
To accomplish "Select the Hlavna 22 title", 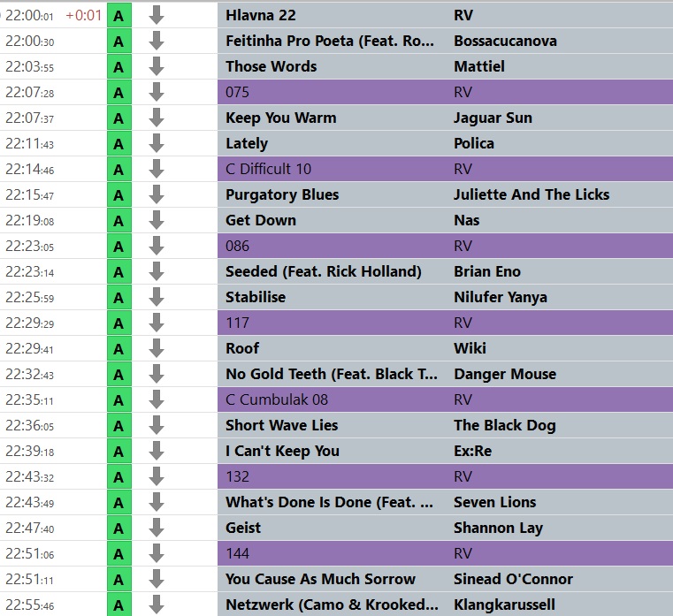I will pyautogui.click(x=261, y=15).
